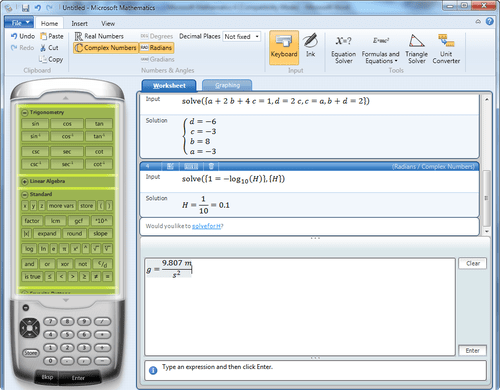500x390 pixels.
Task: Switch to the Graphing tab
Action: click(x=227, y=85)
